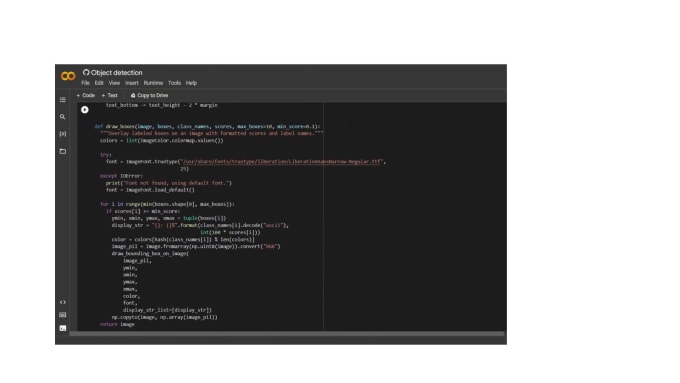
Task: Open the files folder icon in sidebar
Action: click(63, 151)
